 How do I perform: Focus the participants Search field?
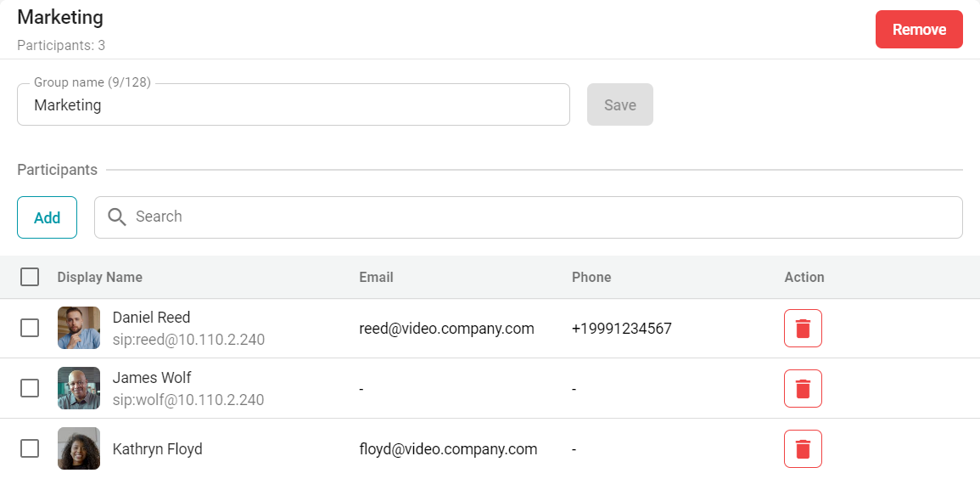coord(528,217)
